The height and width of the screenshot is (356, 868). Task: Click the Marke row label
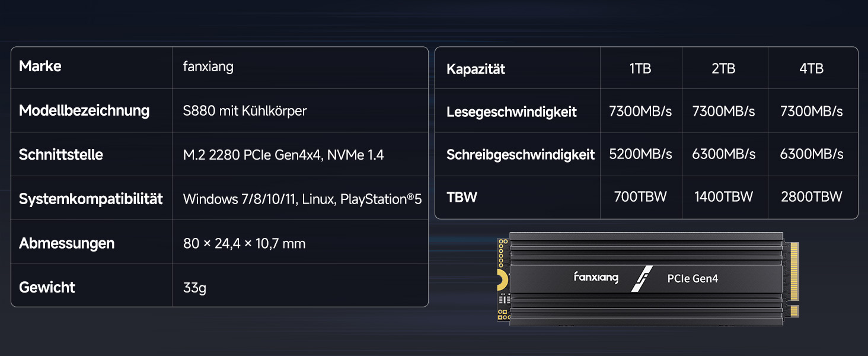tap(40, 66)
